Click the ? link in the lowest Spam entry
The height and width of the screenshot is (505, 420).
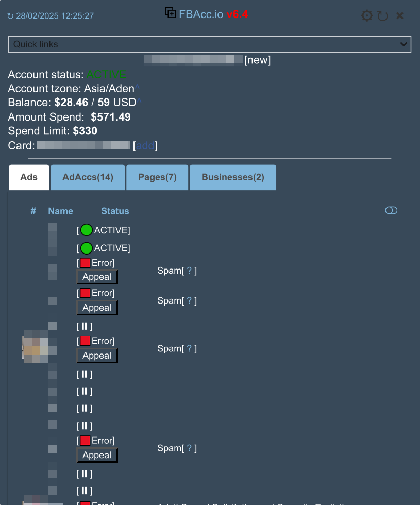(190, 448)
